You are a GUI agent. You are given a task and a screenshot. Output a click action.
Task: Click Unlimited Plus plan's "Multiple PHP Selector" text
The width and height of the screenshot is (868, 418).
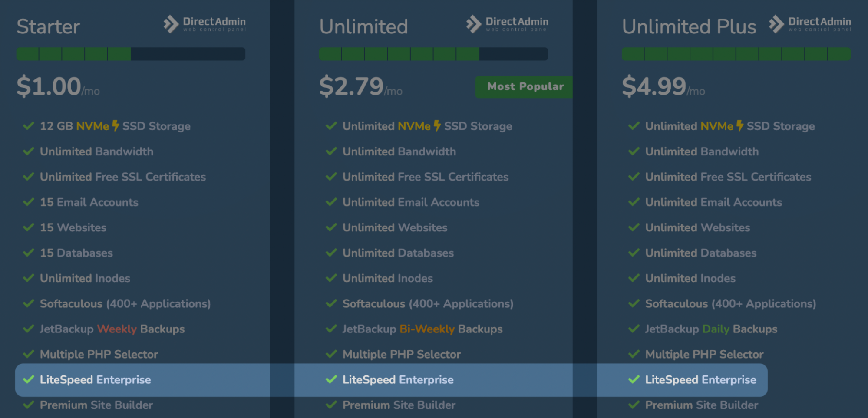[704, 355]
